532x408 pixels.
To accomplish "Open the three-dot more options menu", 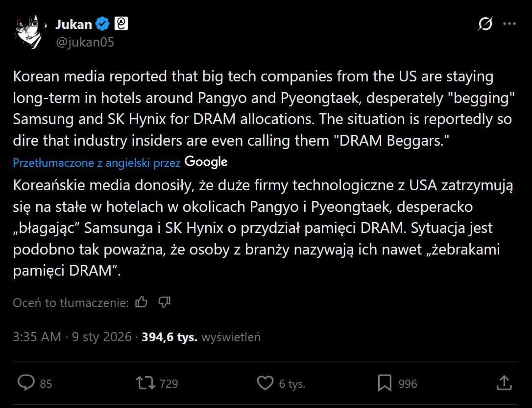I will pos(509,24).
